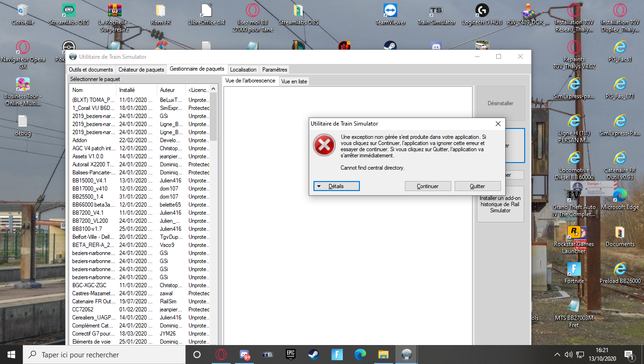Switch to Outils et documents tab
This screenshot has height=364, width=644.
coord(91,70)
